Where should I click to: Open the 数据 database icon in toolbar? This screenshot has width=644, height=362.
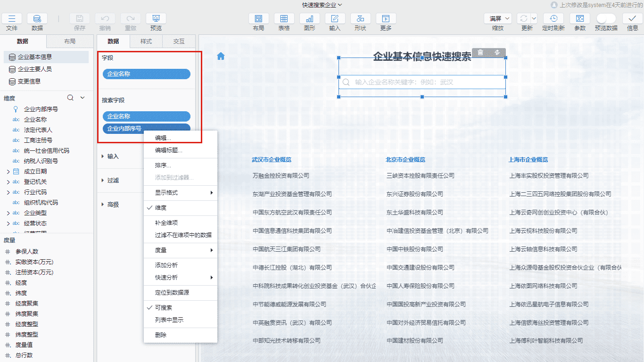point(37,19)
